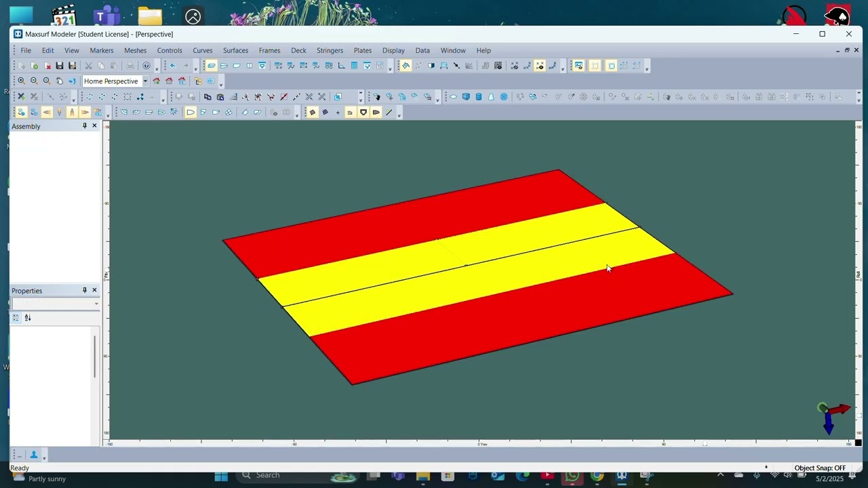Screen dimensions: 868x488
Task: Close the Properties panel
Action: 94,290
